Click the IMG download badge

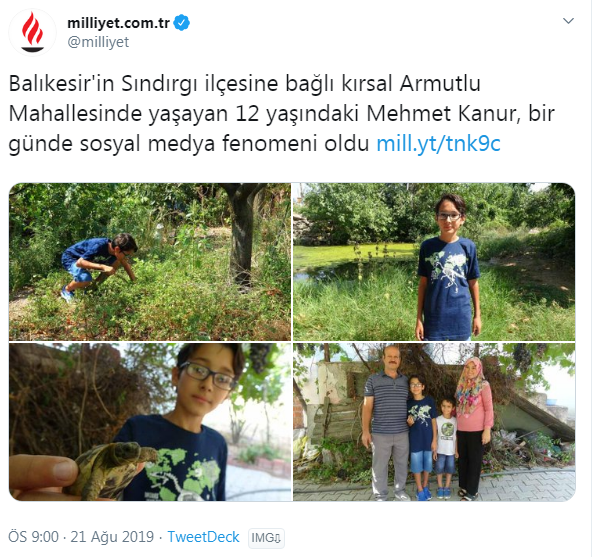[266, 538]
